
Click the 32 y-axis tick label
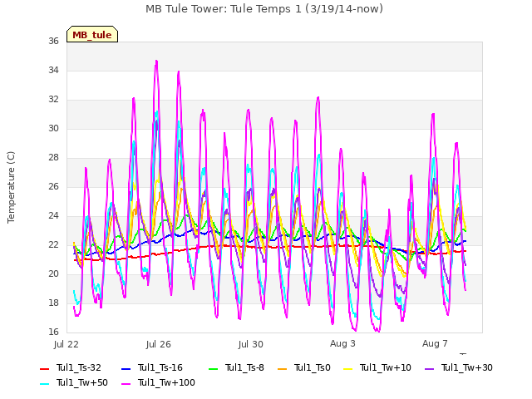[53, 100]
